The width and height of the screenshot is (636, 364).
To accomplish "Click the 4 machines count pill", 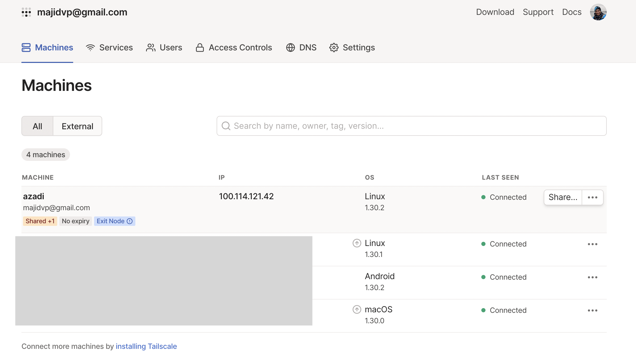I will click(46, 155).
